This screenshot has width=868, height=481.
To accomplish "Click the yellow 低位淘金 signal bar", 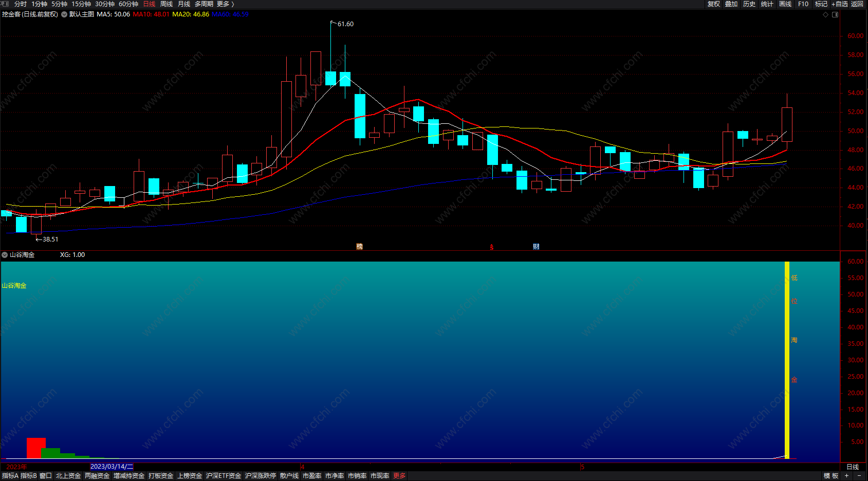I will pyautogui.click(x=787, y=360).
